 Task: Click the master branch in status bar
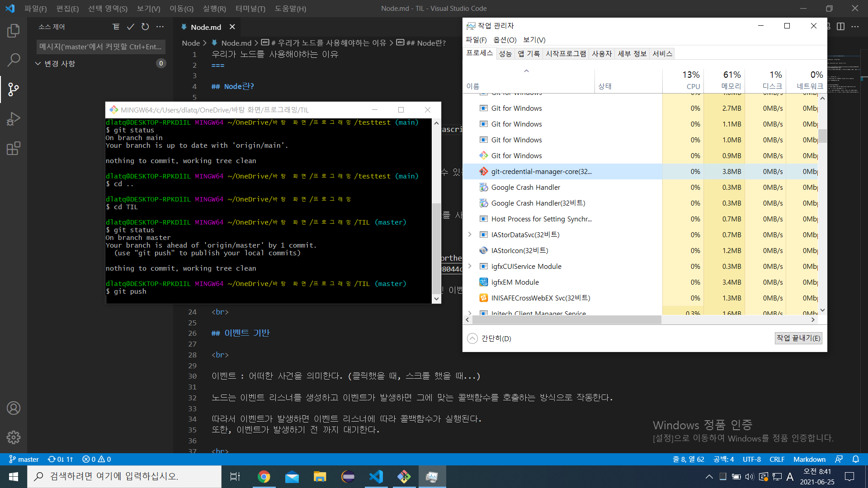[x=24, y=459]
